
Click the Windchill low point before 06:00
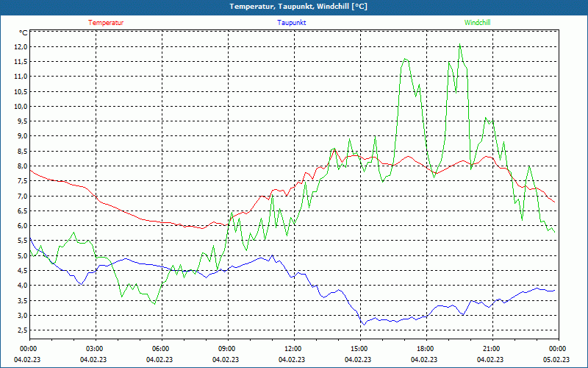[154, 304]
